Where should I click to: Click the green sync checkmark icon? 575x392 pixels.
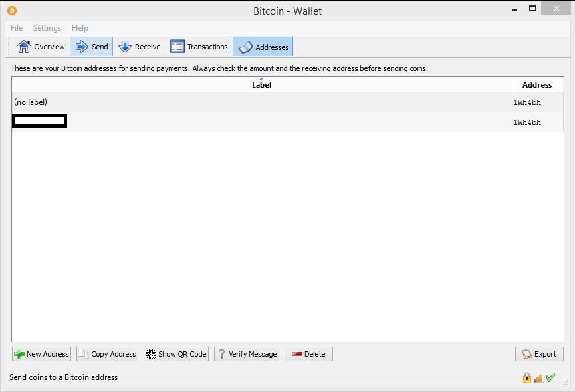550,377
